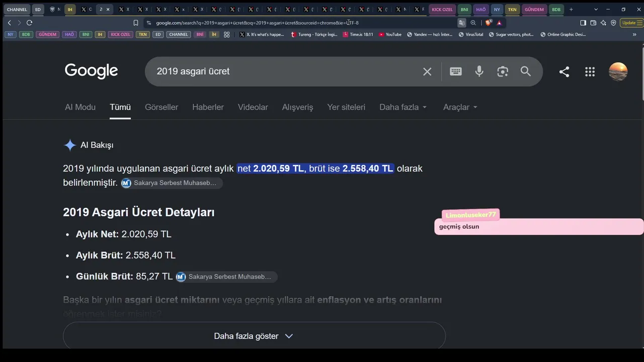This screenshot has width=644, height=362.
Task: Switch to the AI Modu tab
Action: [x=80, y=107]
